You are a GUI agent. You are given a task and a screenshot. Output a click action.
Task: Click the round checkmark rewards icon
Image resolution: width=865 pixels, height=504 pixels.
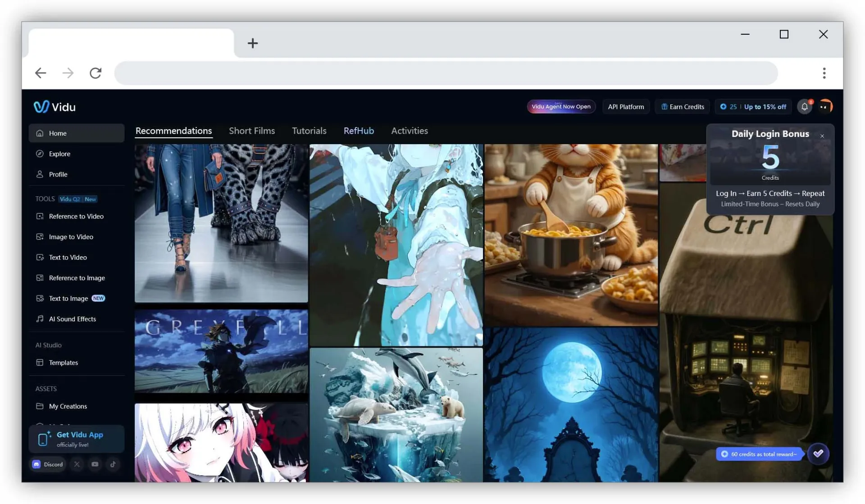[818, 454]
